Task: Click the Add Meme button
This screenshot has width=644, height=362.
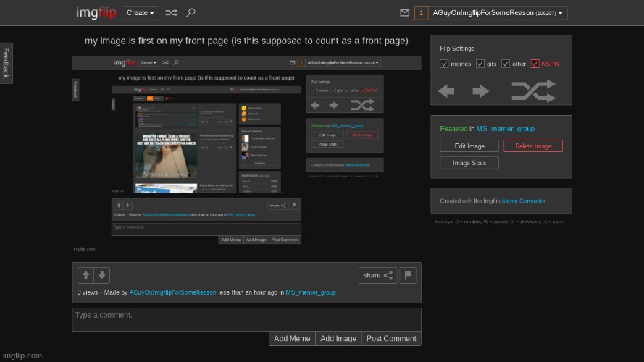Action: (292, 339)
